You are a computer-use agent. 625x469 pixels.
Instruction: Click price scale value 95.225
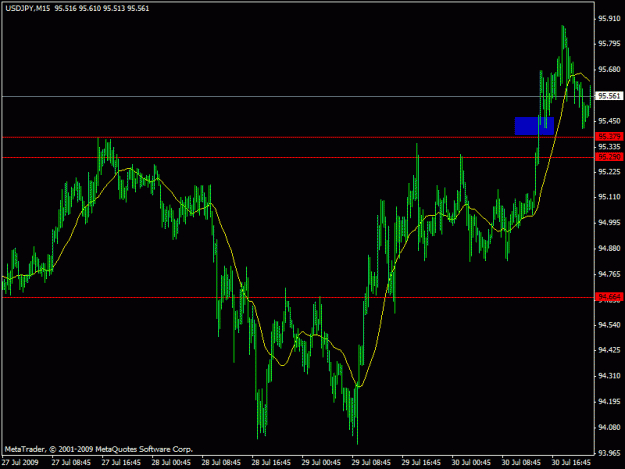609,172
